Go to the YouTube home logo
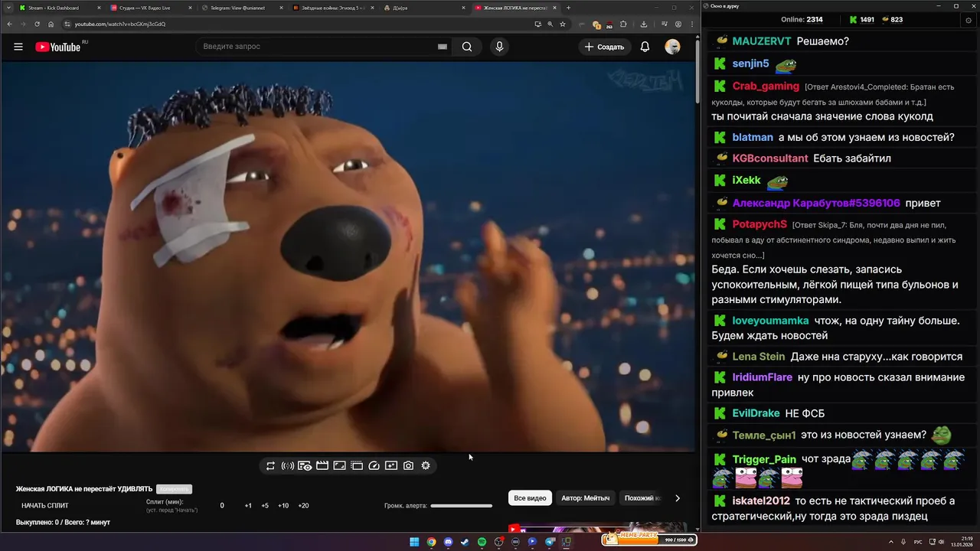980x551 pixels. coord(60,47)
